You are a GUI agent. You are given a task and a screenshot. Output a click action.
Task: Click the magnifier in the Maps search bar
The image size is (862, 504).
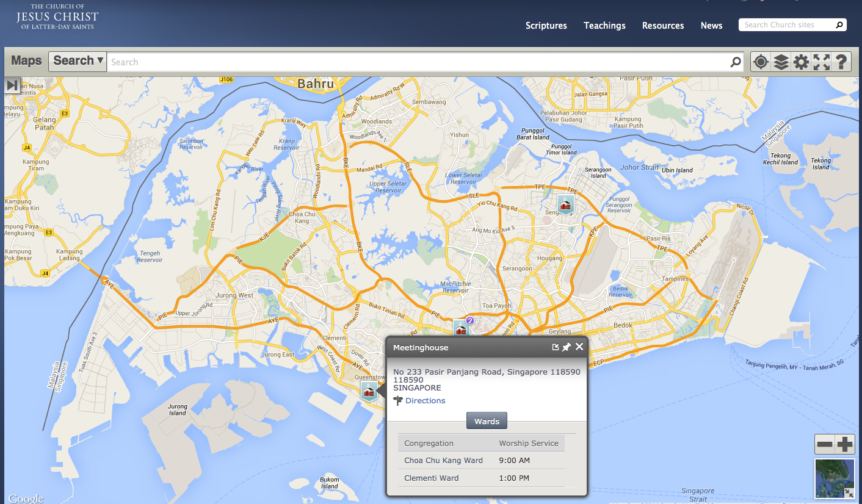click(736, 62)
